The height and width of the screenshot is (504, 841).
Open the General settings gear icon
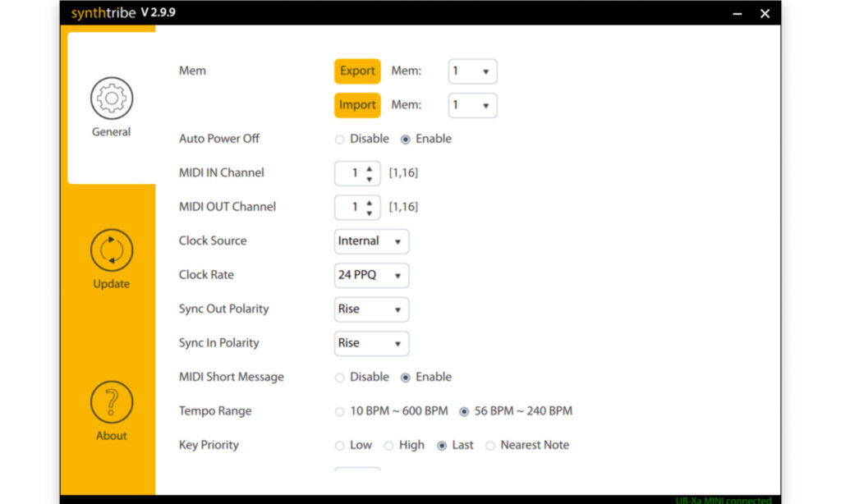tap(111, 99)
